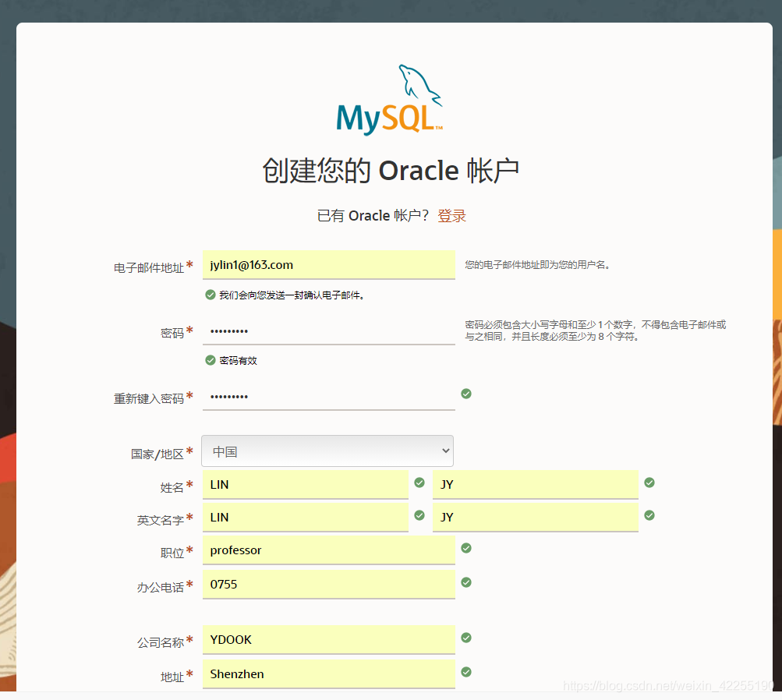Open the 国家/地区 country dropdown
782x700 pixels.
pyautogui.click(x=327, y=451)
